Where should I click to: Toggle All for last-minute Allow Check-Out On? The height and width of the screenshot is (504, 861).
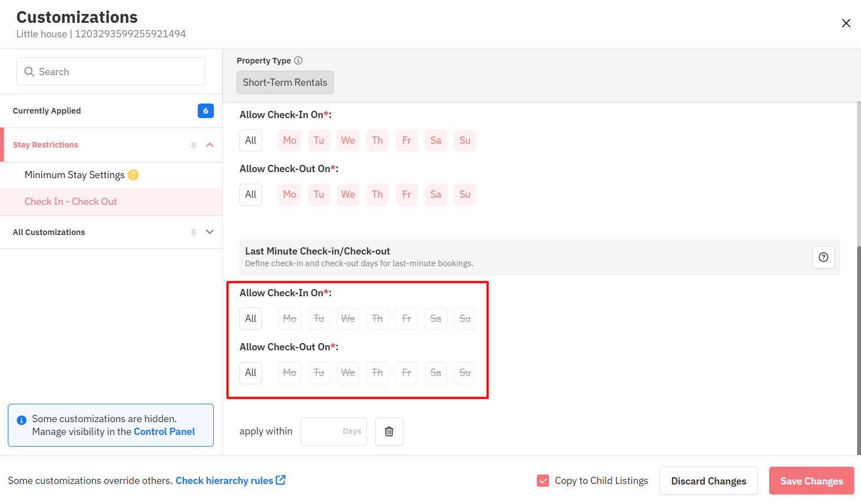(x=251, y=373)
